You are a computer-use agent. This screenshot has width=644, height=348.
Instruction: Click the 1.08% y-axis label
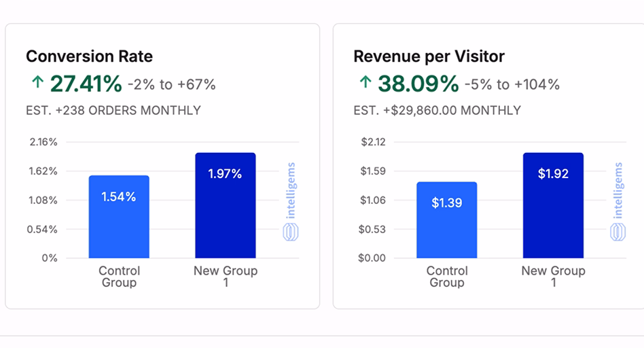[43, 200]
